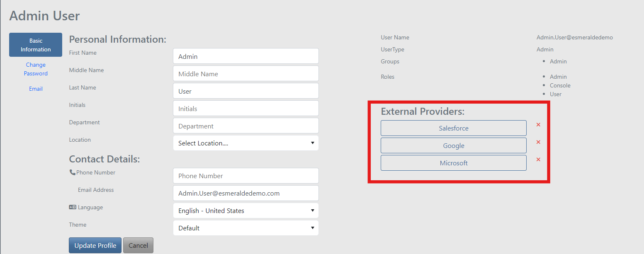The width and height of the screenshot is (644, 254).
Task: Switch to Basic Information tab
Action: [x=36, y=45]
